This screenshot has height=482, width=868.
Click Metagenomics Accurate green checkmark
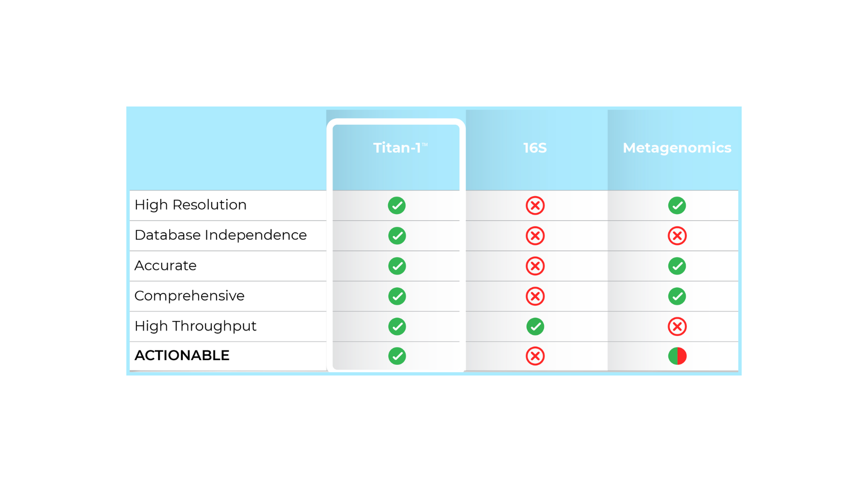point(677,266)
